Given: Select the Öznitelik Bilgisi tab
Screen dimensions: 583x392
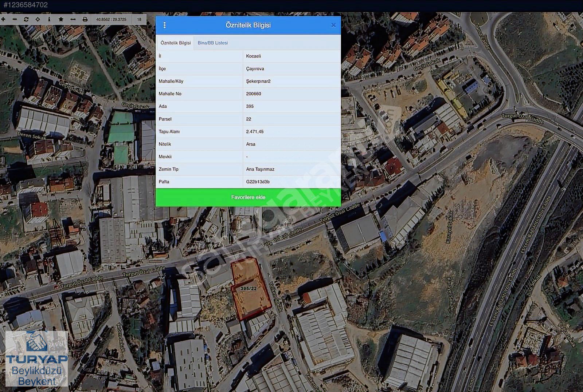Looking at the screenshot, I should click(x=175, y=43).
